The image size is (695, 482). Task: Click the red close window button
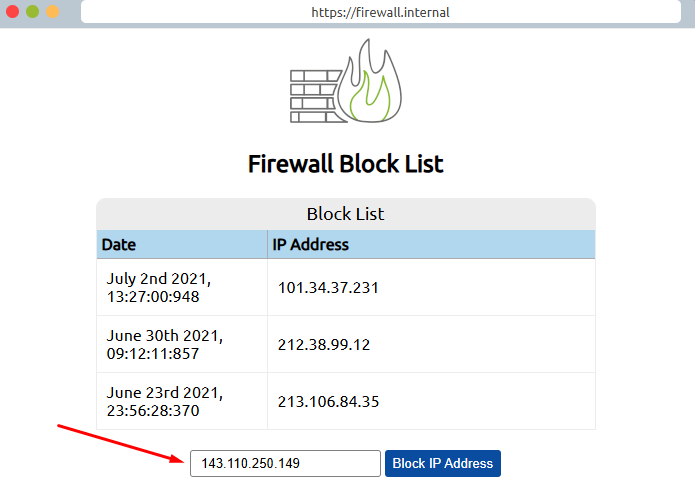[14, 12]
